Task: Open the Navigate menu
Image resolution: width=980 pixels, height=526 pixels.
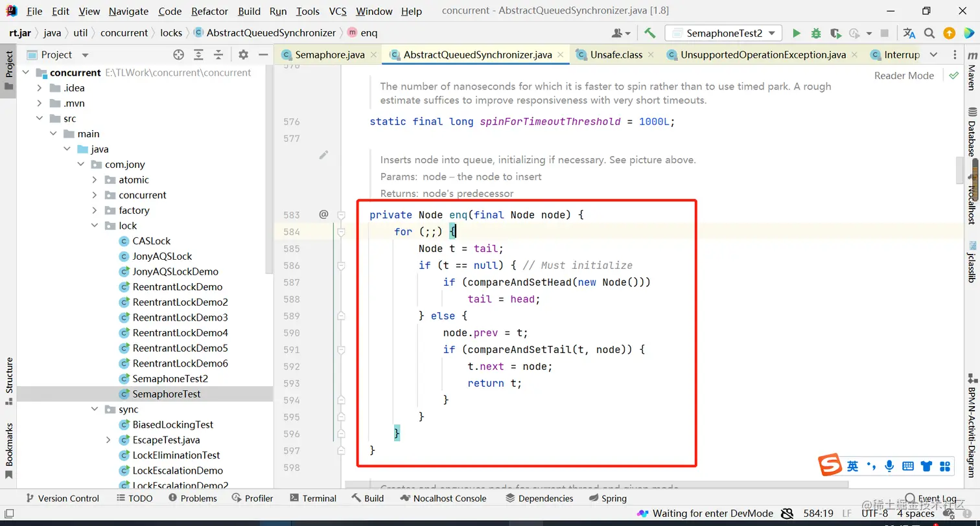Action: (x=128, y=11)
